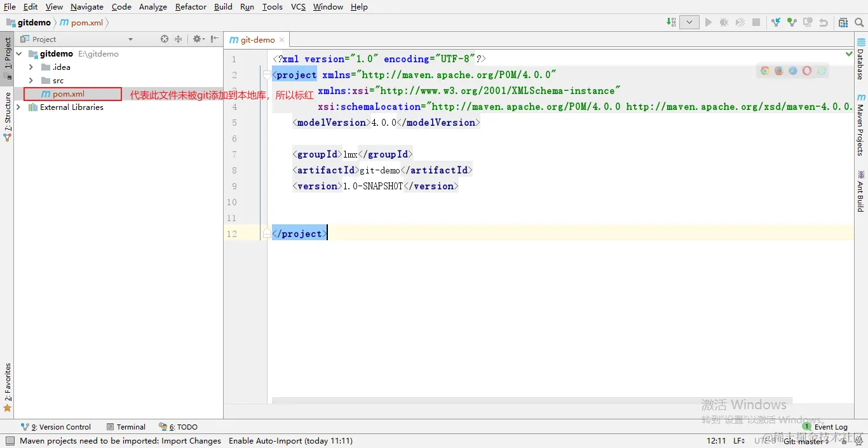Image resolution: width=868 pixels, height=448 pixels.
Task: Toggle the 2: Favorites side tab
Action: tap(7, 388)
